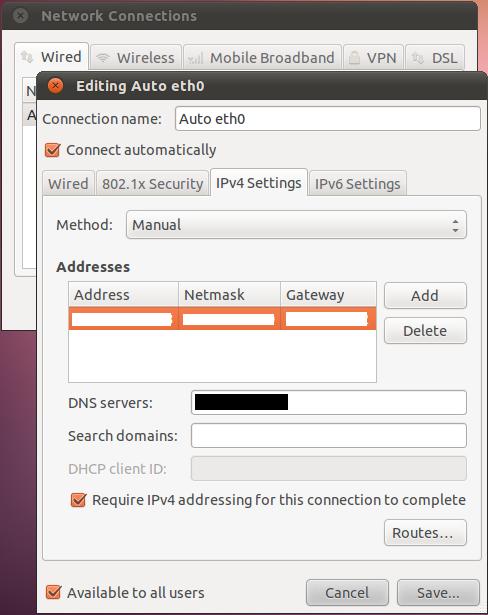
Task: Switch to Wired tab in Network Connections
Action: [x=51, y=57]
